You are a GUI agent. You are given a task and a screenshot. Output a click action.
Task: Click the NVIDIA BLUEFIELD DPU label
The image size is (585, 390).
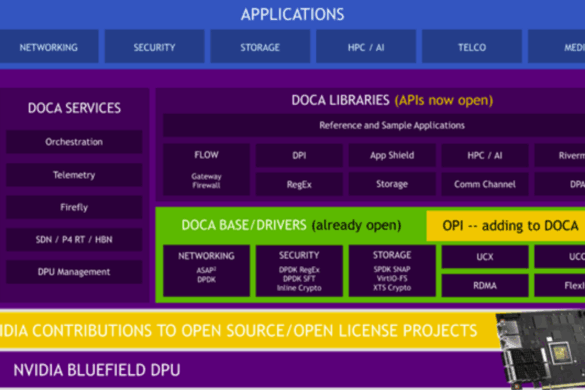pos(97,370)
